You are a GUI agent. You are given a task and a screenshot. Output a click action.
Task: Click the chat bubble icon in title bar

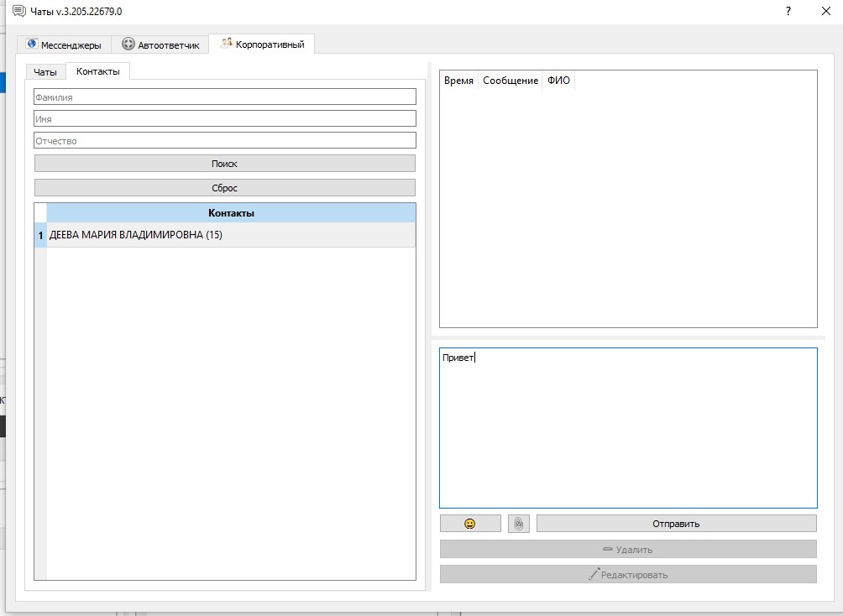tap(18, 11)
